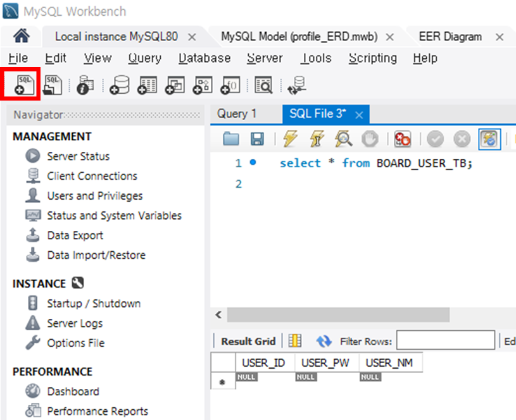Switch to Local instance MySQL80 tab
The height and width of the screenshot is (420, 516).
tap(116, 37)
